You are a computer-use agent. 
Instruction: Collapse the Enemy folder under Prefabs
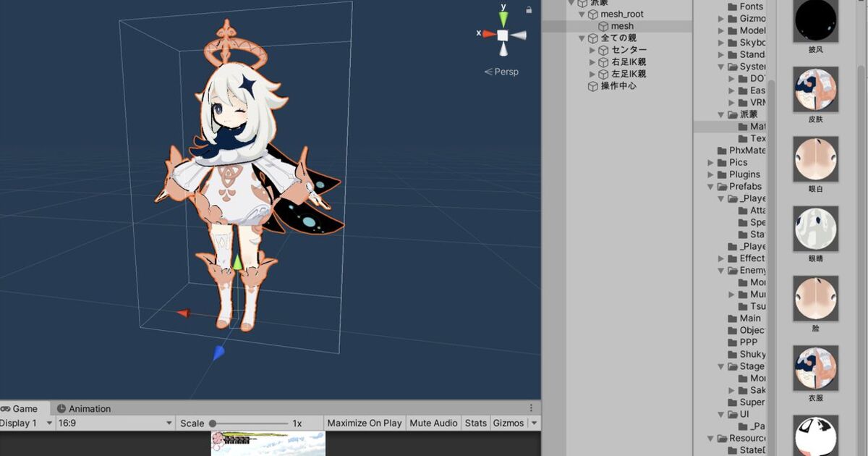pos(721,271)
